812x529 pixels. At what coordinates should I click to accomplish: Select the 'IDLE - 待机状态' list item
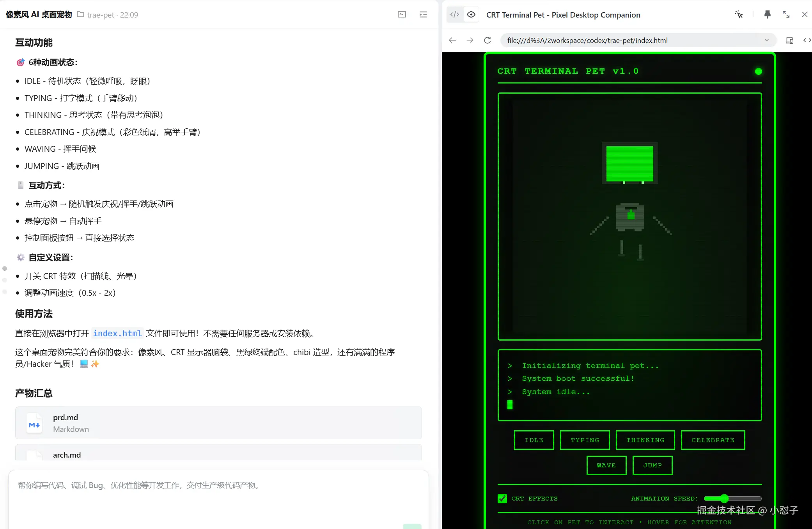pos(87,81)
